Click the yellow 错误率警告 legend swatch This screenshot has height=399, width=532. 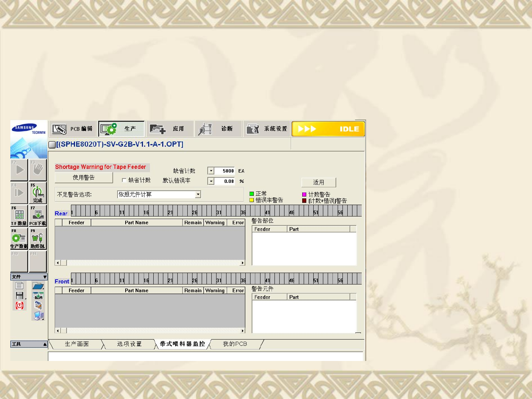[252, 200]
